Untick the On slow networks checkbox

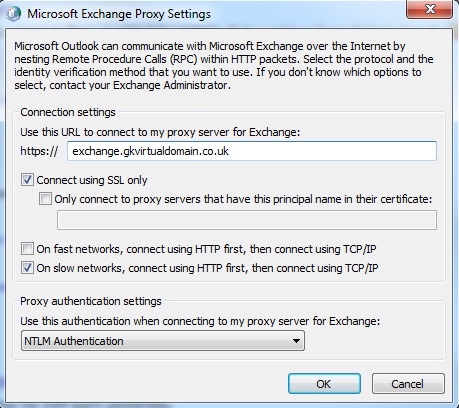click(27, 268)
